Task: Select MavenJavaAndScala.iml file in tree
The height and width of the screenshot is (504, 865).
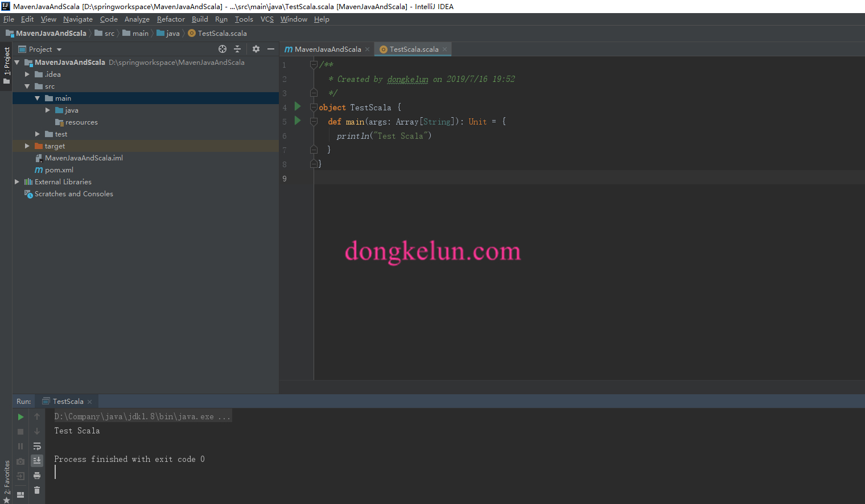Action: 79,158
